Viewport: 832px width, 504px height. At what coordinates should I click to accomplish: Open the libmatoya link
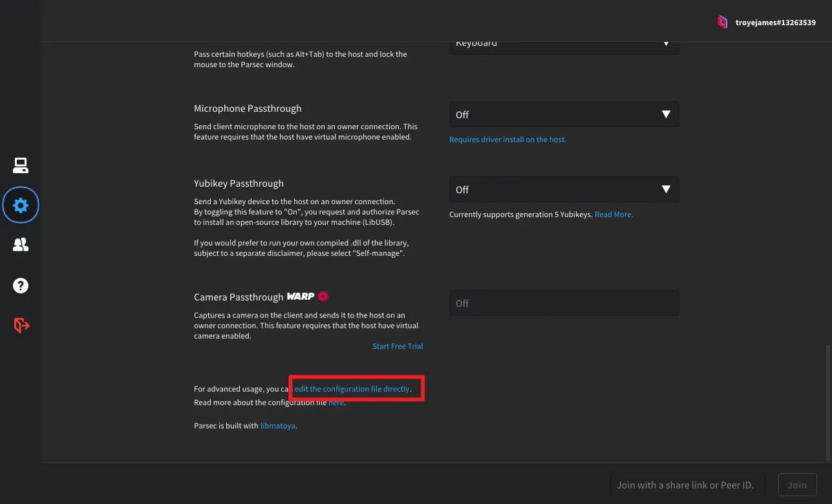pyautogui.click(x=278, y=426)
